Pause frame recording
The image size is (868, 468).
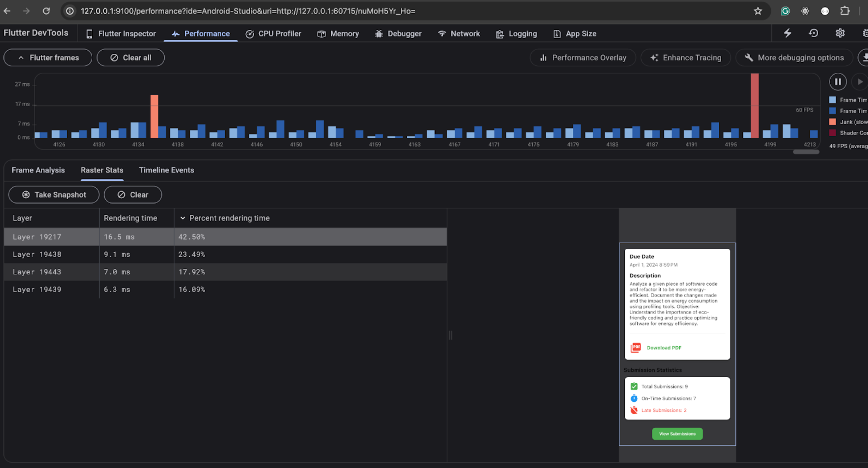838,81
